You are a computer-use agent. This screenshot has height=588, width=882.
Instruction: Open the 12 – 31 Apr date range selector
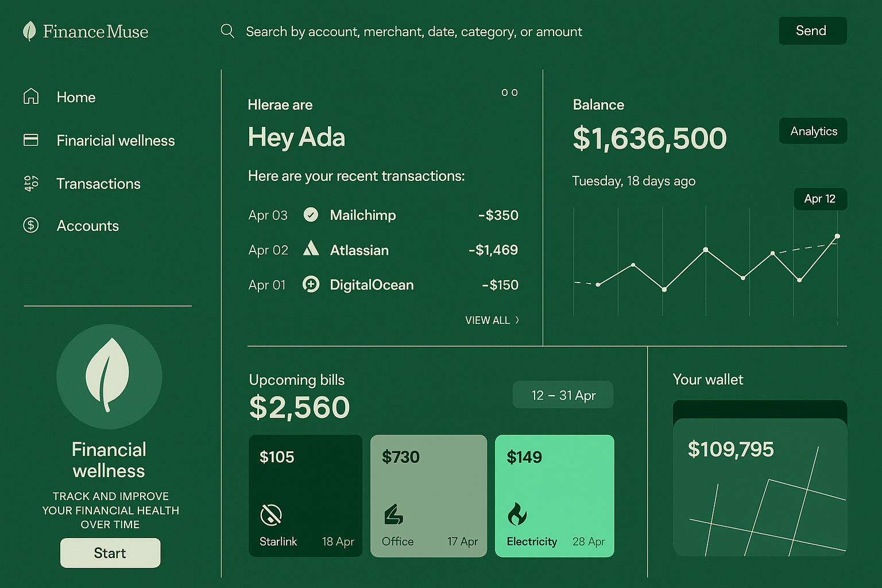(x=563, y=395)
